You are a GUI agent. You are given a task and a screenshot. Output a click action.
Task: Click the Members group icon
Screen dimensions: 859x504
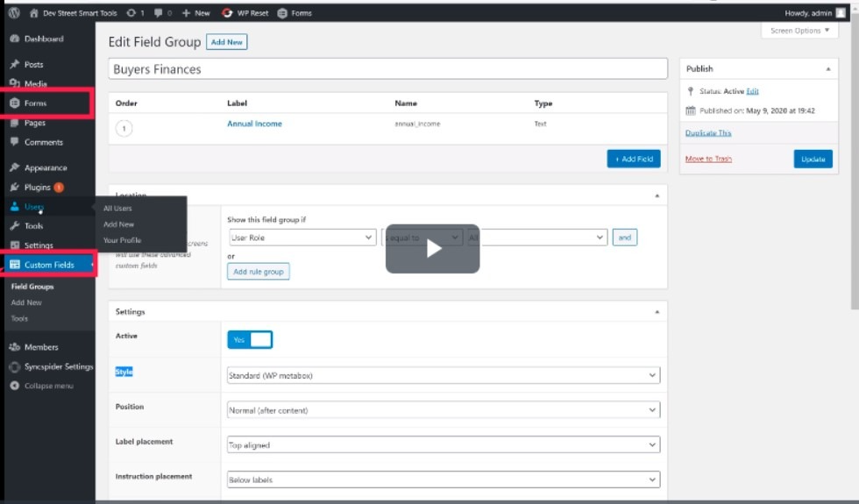click(15, 347)
